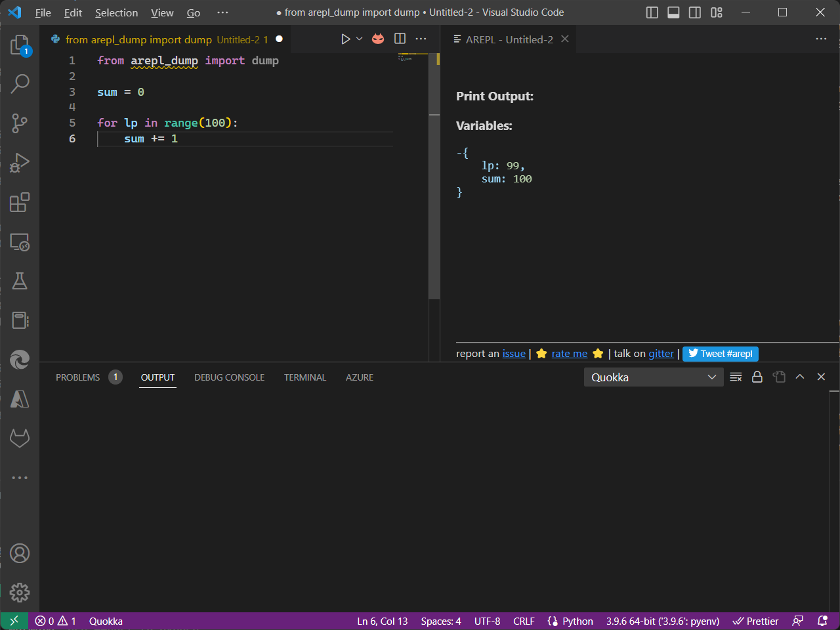Run the Python file

[345, 39]
